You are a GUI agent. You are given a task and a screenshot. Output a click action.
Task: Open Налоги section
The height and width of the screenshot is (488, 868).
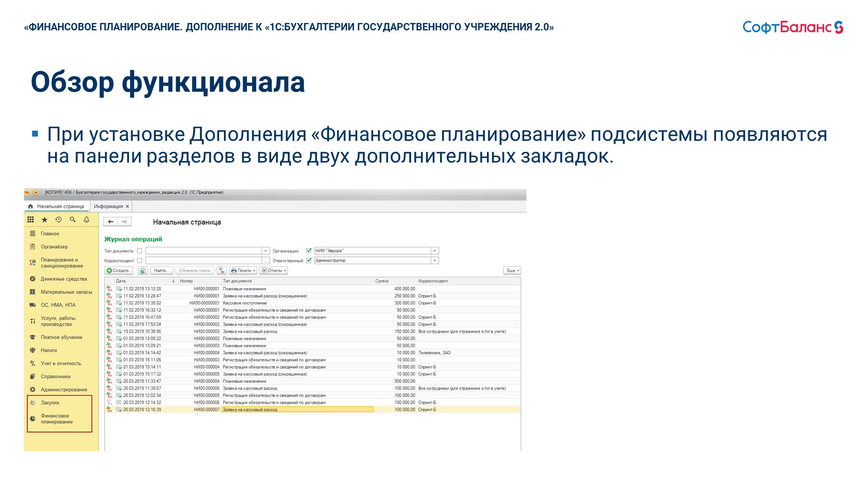pos(49,350)
